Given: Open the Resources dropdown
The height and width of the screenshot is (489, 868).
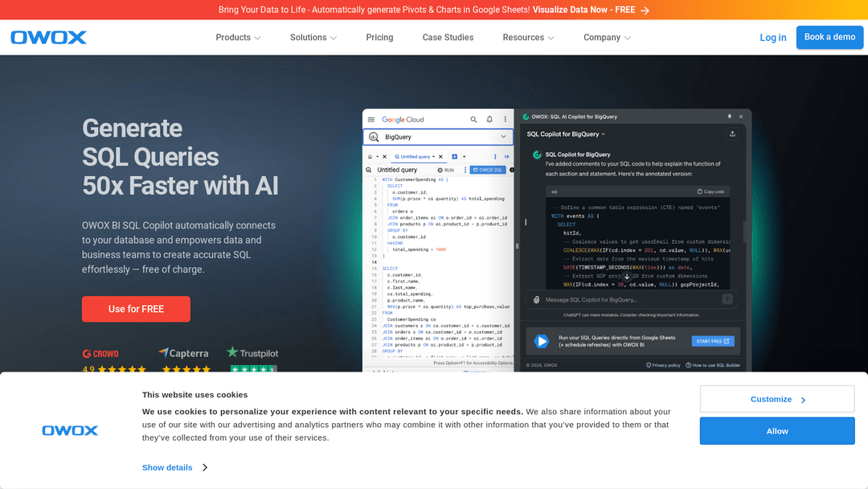Looking at the screenshot, I should pyautogui.click(x=528, y=38).
